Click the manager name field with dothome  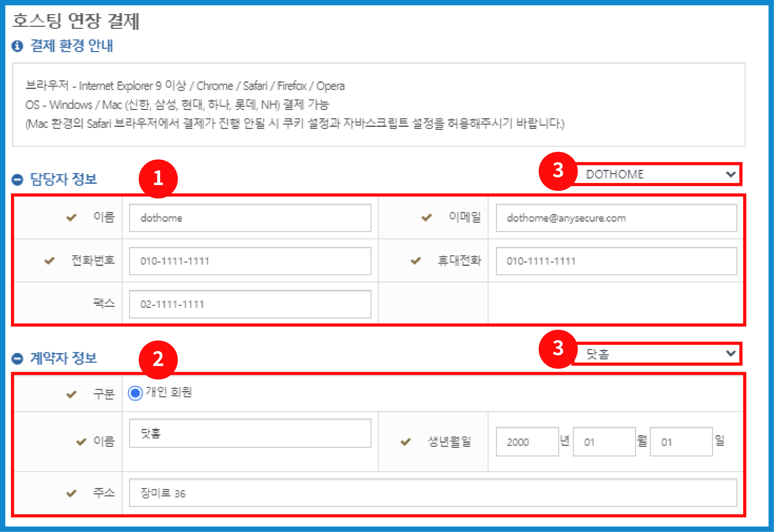point(250,218)
